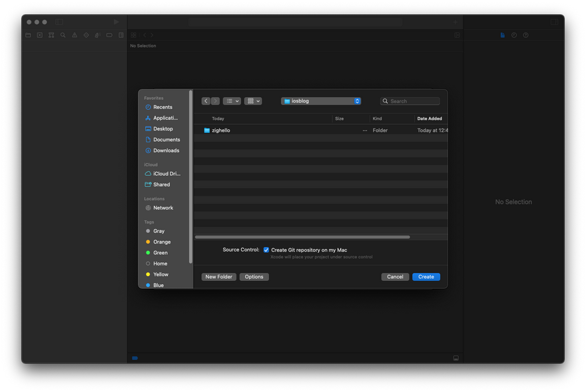Sort by the Kind column header
The height and width of the screenshot is (392, 586).
(x=378, y=118)
